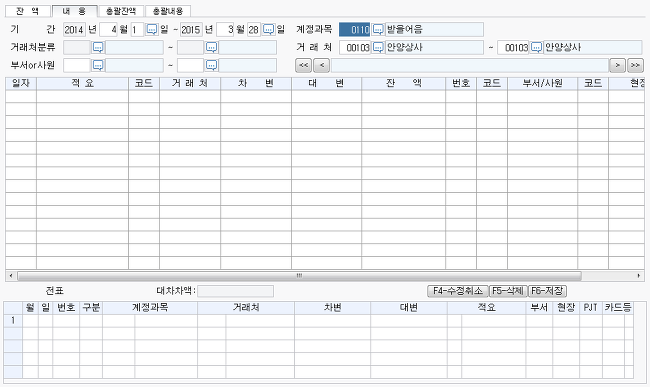Click the 구분 column header in 전표 grid
Viewport: 650px width, 387px height.
coord(91,307)
